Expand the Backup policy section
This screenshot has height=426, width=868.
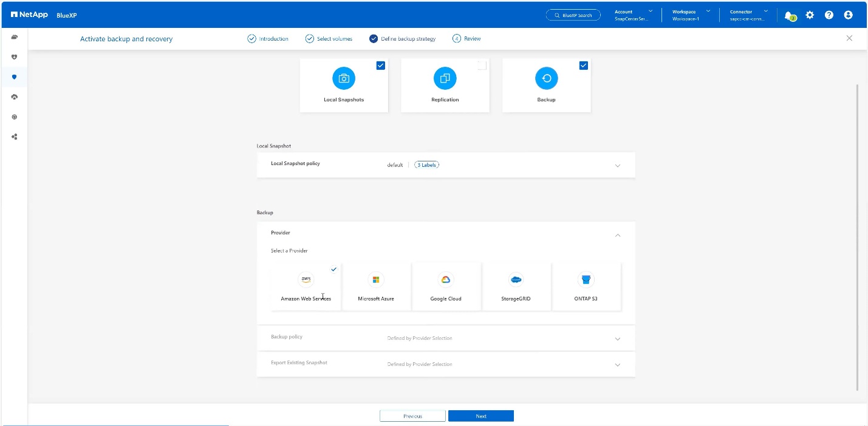tap(618, 339)
